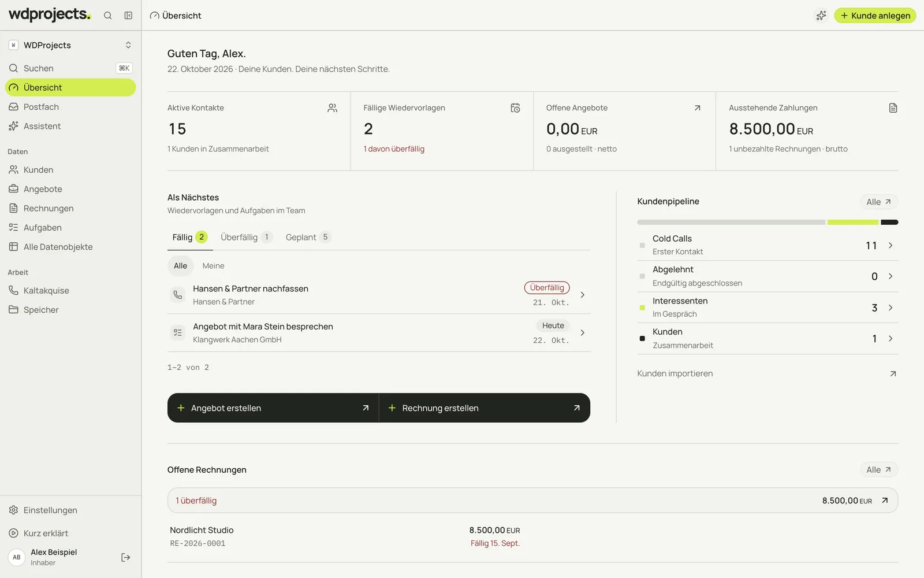Click the AB user avatar
The height and width of the screenshot is (578, 924).
17,557
